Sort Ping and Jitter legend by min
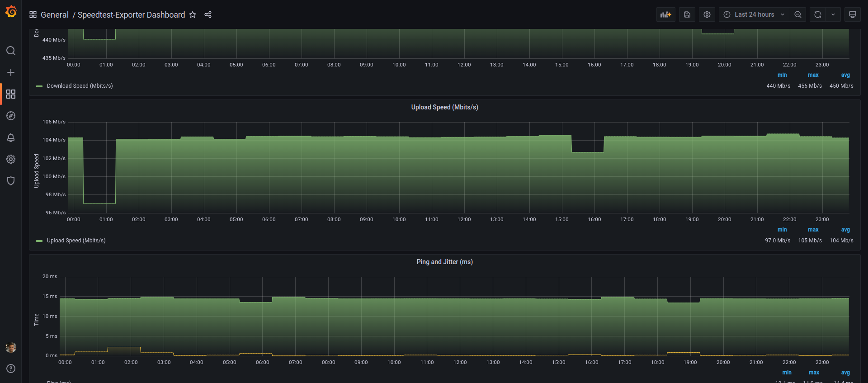 [x=787, y=373]
